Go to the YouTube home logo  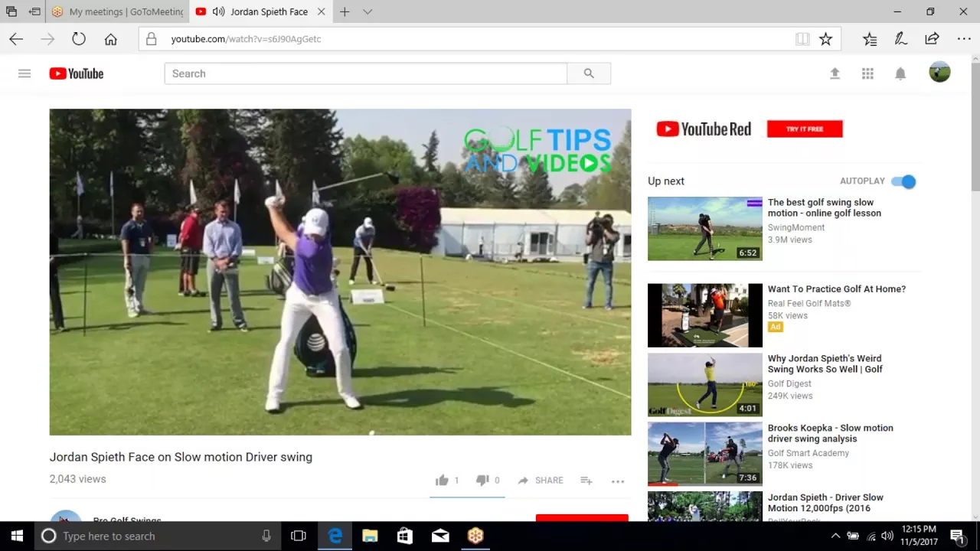click(77, 73)
